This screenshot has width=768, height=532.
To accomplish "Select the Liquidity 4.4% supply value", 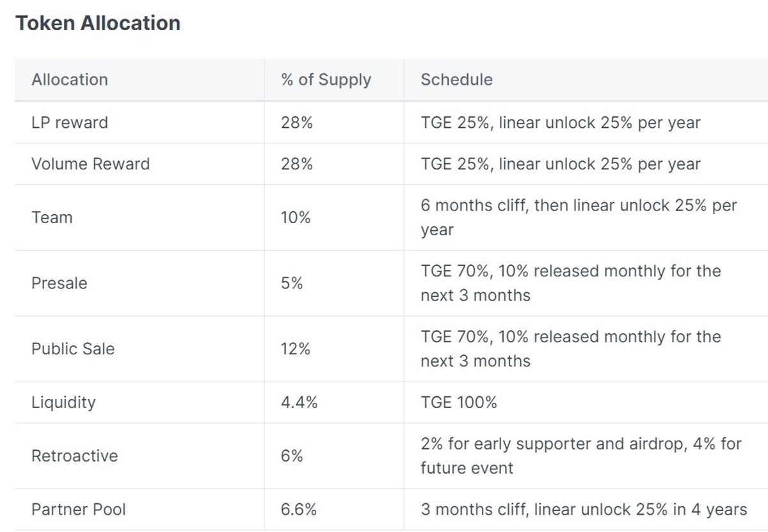I will click(x=299, y=403).
